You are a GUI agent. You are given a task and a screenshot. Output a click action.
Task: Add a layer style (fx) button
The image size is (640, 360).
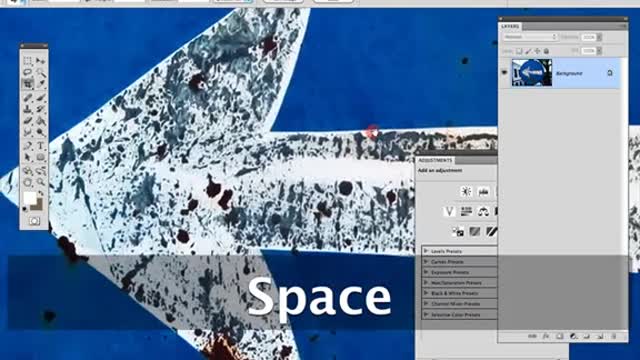click(546, 336)
